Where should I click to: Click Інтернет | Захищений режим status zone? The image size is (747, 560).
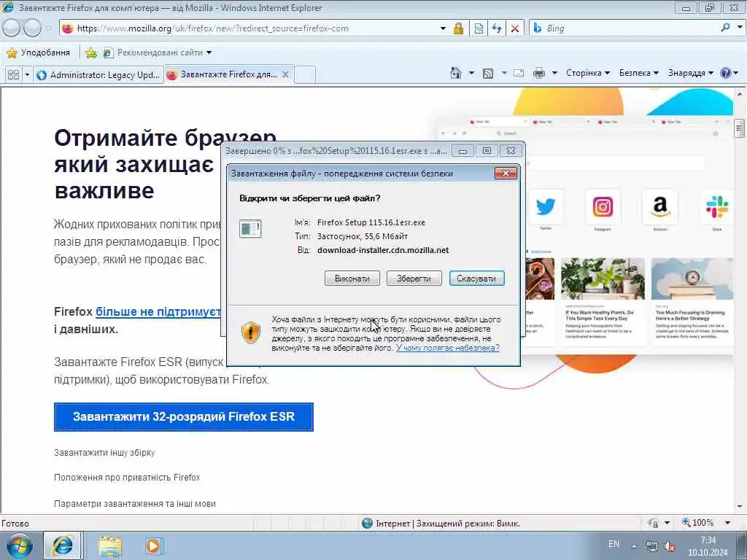441,524
